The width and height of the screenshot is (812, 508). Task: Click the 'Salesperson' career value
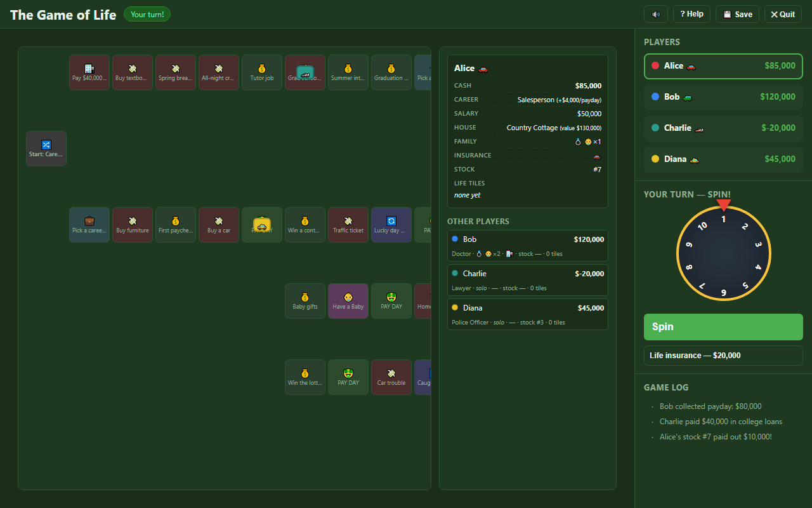pos(535,100)
